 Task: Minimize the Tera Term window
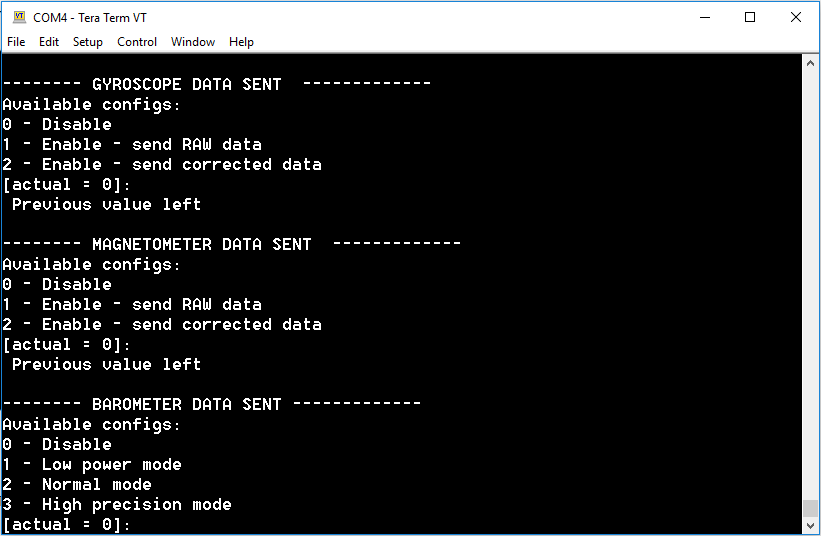point(705,17)
